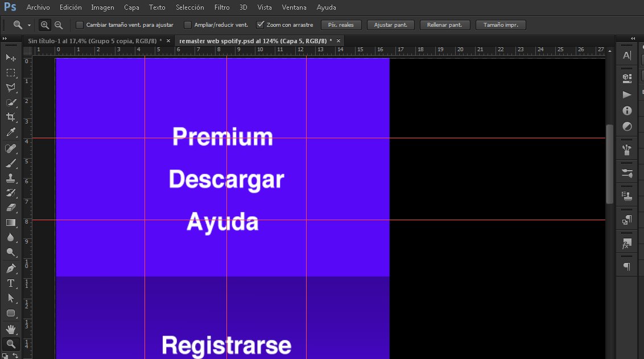Viewport: 644px width, 359px height.
Task: Open the Actions panel play icon
Action: (x=627, y=94)
